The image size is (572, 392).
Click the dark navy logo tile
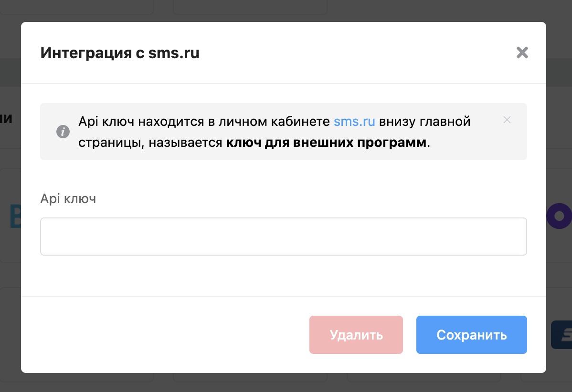[561, 334]
